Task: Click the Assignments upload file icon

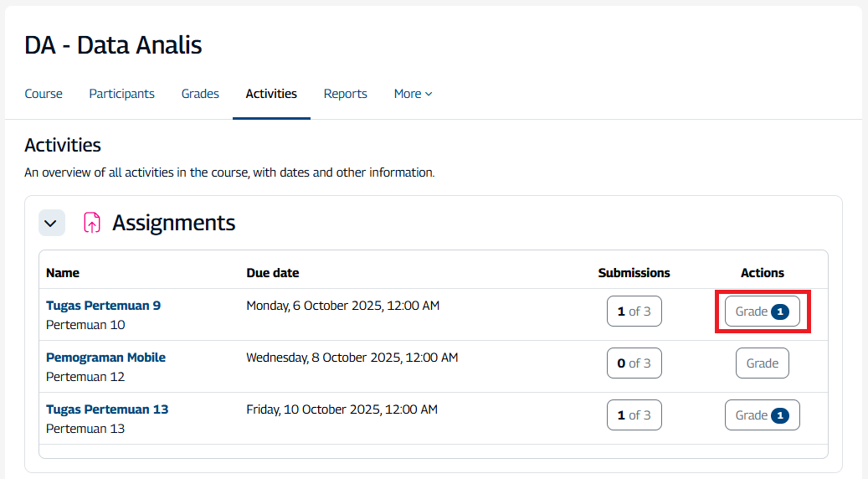Action: 92,223
